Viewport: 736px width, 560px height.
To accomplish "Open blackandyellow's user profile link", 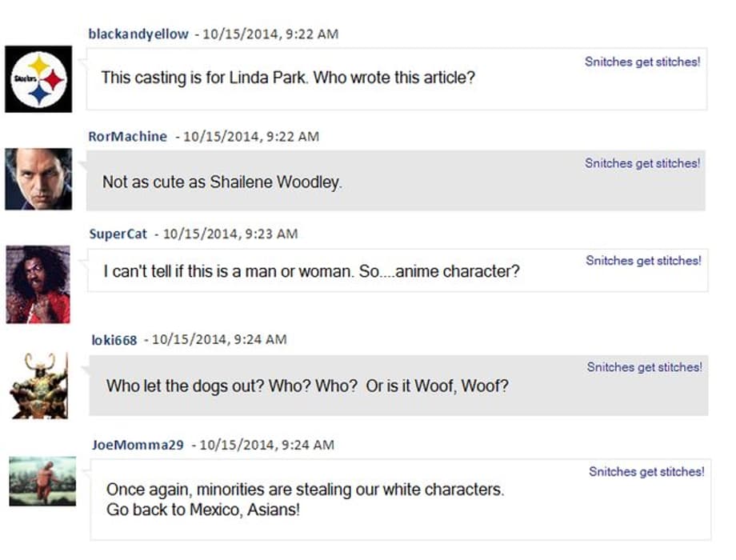I will coord(138,34).
